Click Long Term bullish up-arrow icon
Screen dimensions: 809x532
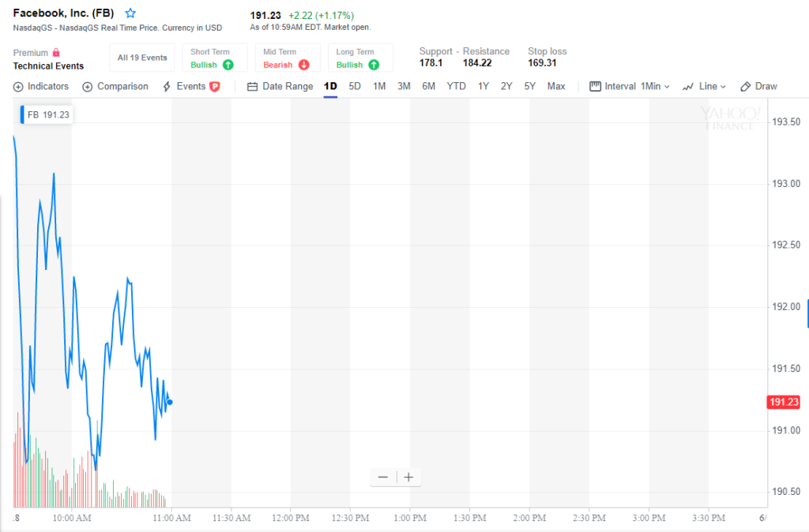coord(374,65)
